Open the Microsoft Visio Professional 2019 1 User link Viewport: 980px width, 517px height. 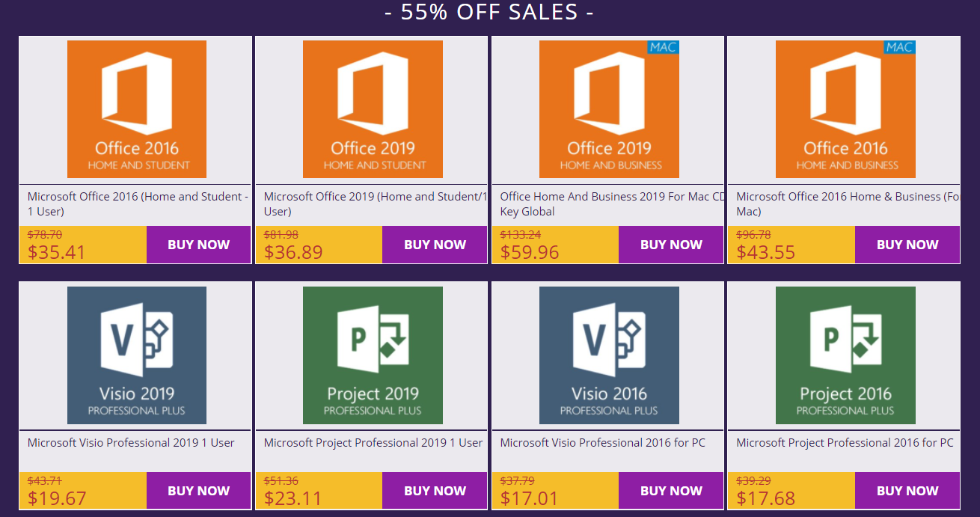click(x=131, y=443)
